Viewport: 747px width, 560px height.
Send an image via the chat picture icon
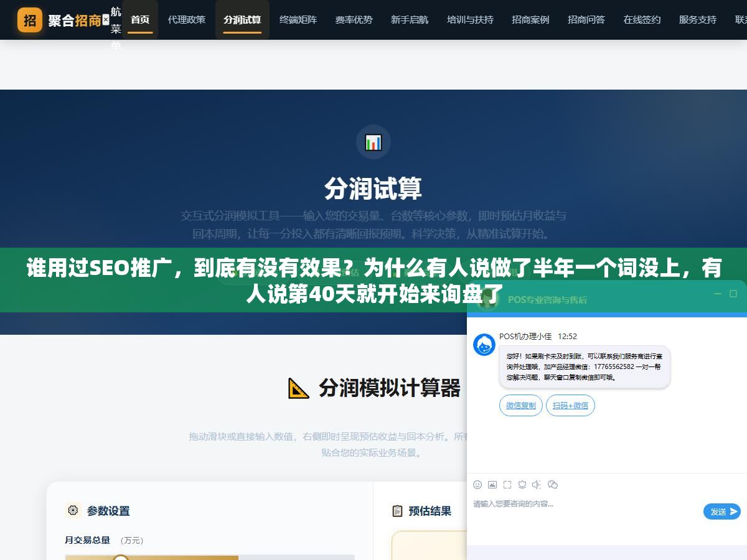(492, 485)
